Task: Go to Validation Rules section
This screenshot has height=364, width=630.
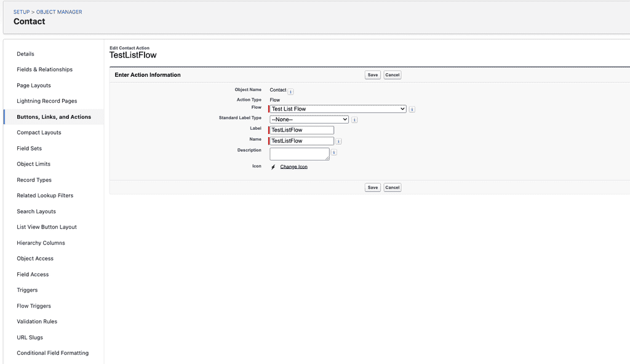Action: point(37,322)
